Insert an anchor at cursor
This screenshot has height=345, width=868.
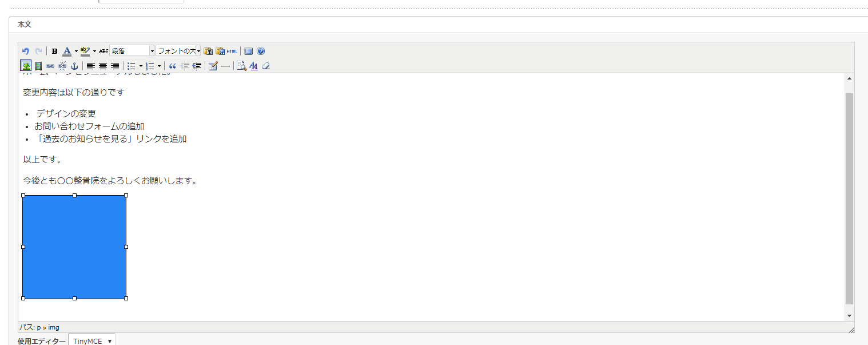[74, 66]
